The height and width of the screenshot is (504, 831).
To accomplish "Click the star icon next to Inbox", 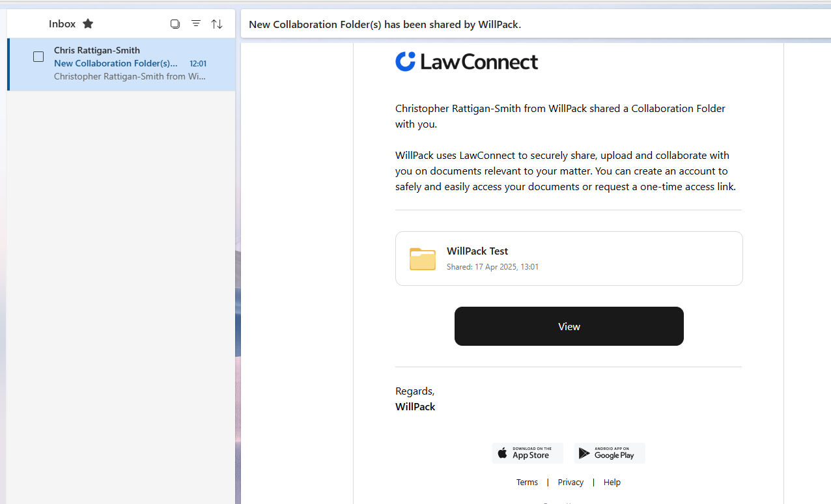I will coord(88,23).
